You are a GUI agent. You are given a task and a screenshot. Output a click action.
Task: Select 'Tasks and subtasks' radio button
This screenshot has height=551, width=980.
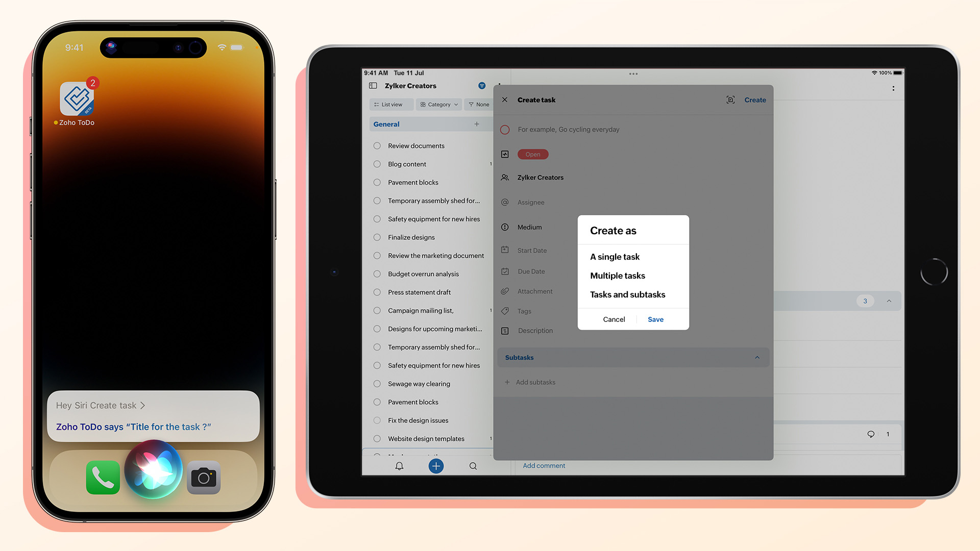tap(627, 295)
